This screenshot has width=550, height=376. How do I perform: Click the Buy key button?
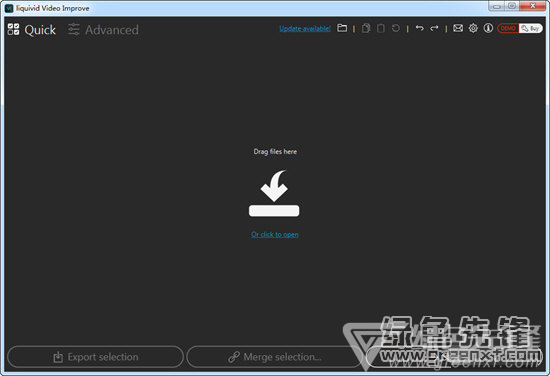[531, 28]
